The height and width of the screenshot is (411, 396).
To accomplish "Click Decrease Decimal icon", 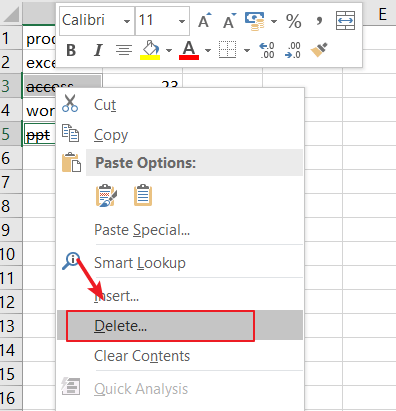I will pyautogui.click(x=293, y=50).
